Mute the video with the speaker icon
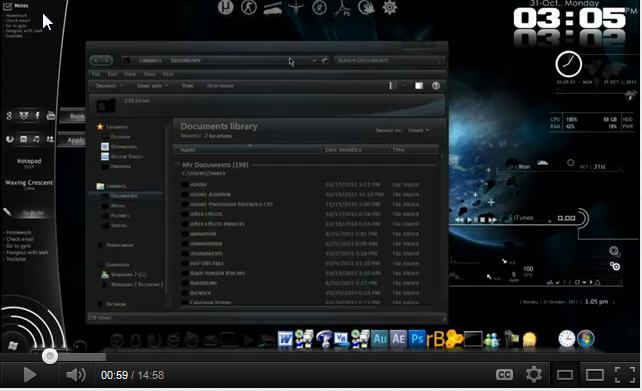Screen dimensions: 642x391 (76, 375)
